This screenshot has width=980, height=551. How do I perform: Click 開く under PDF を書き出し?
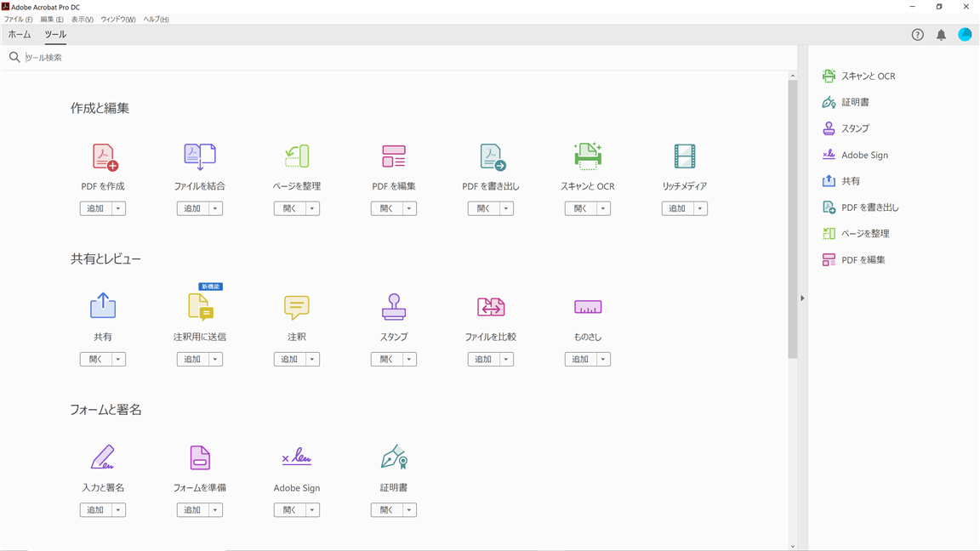483,207
